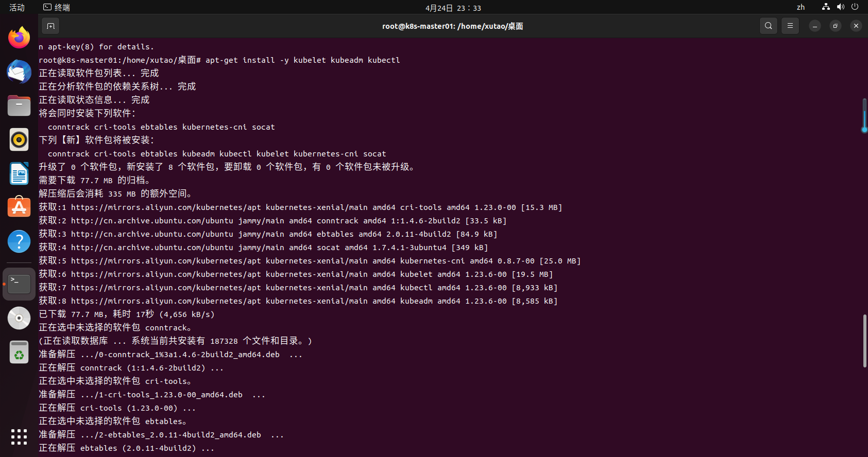Restore the terminal window size
This screenshot has height=457, width=868.
point(836,26)
